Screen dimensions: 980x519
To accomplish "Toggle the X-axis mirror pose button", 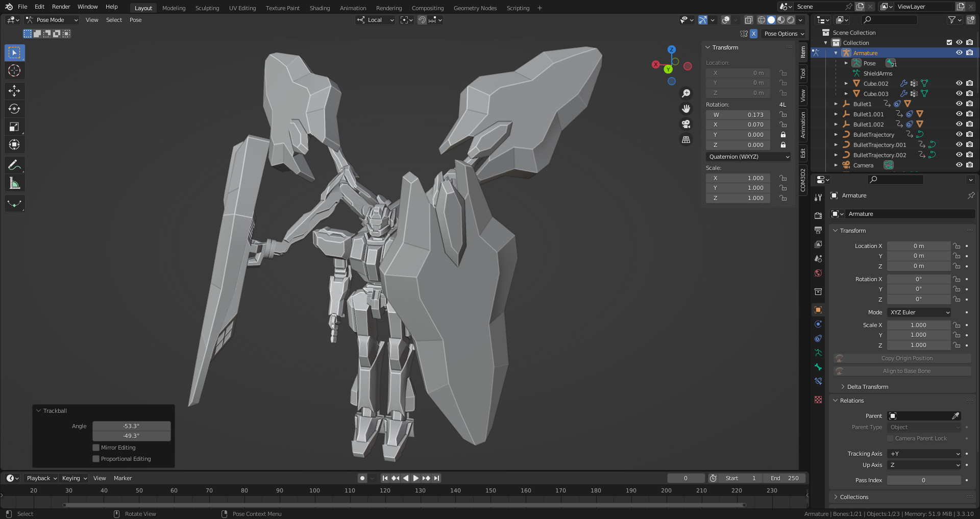I will click(x=753, y=34).
